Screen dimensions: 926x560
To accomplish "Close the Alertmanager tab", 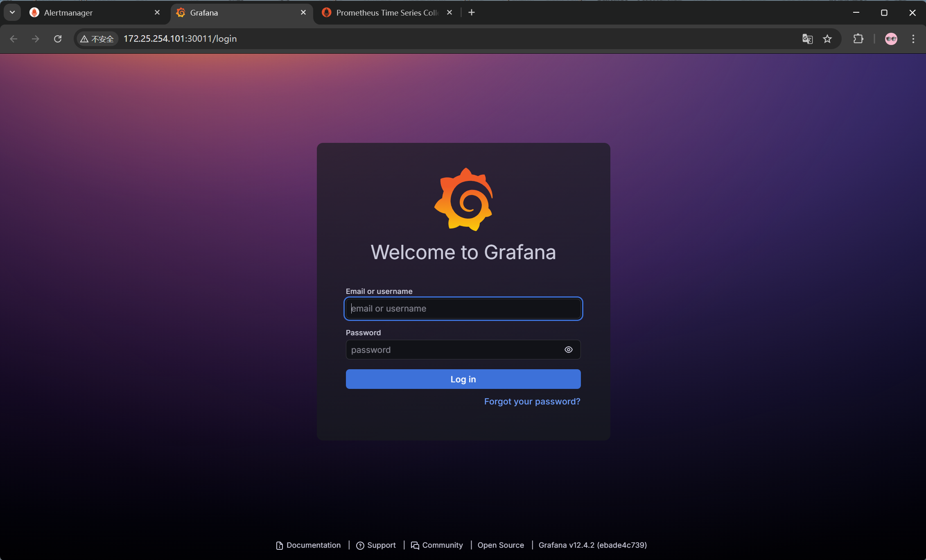I will [157, 13].
